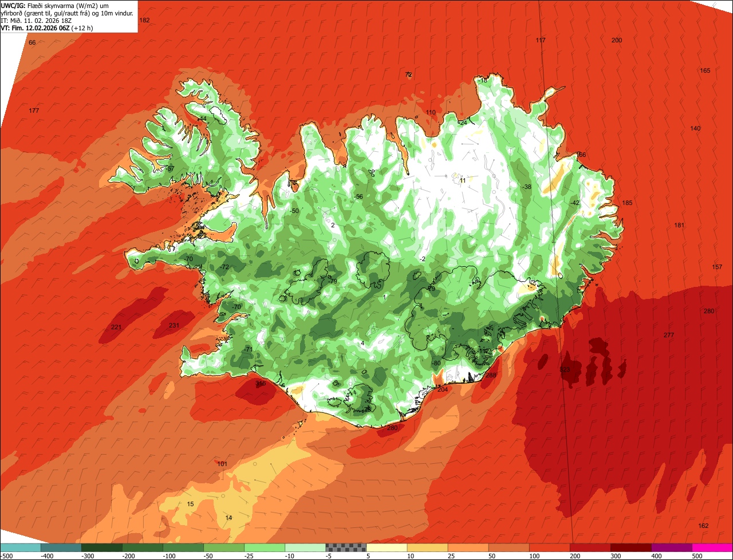733x560 pixels.
Task: Select the map value 24
Action: (463, 123)
